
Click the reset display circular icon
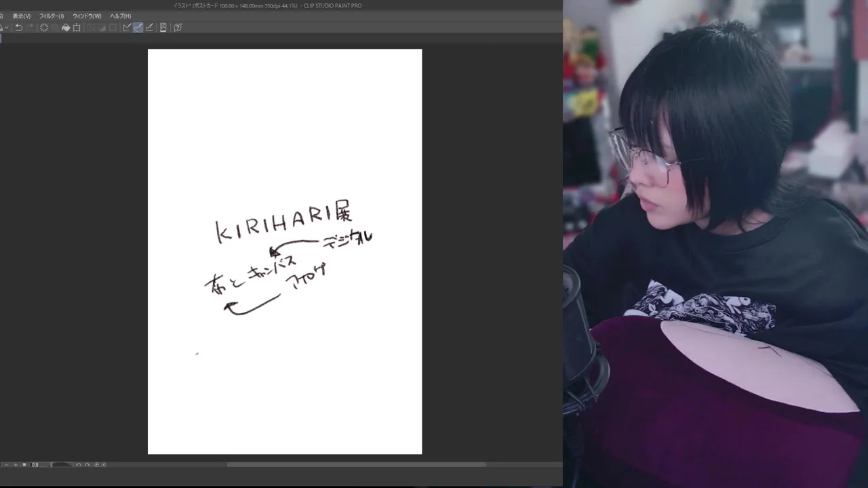click(96, 465)
